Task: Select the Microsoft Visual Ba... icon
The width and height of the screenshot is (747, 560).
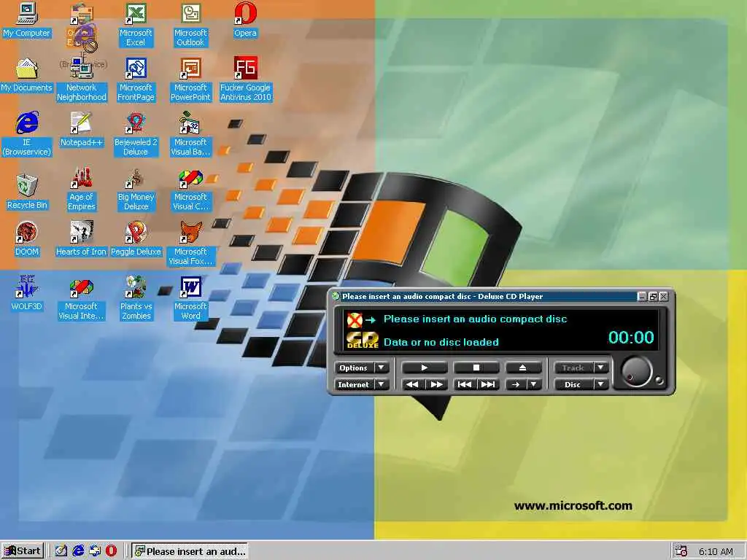Action: (190, 134)
